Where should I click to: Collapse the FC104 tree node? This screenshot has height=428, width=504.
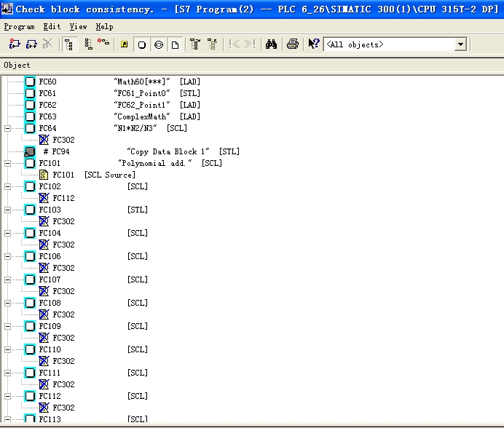click(8, 233)
